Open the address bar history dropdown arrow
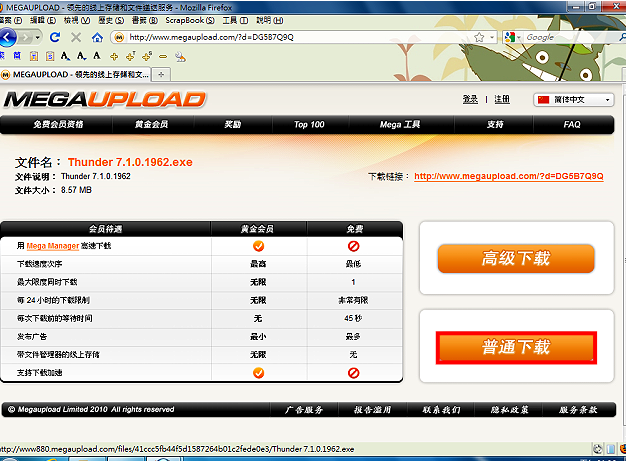Viewport: 626px width, 466px height. point(492,38)
